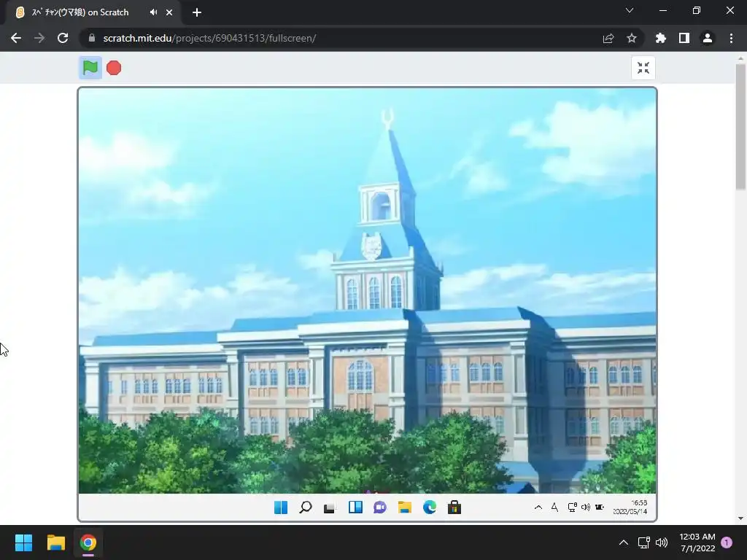
Task: Bookmark this tab with the star
Action: pyautogui.click(x=632, y=38)
